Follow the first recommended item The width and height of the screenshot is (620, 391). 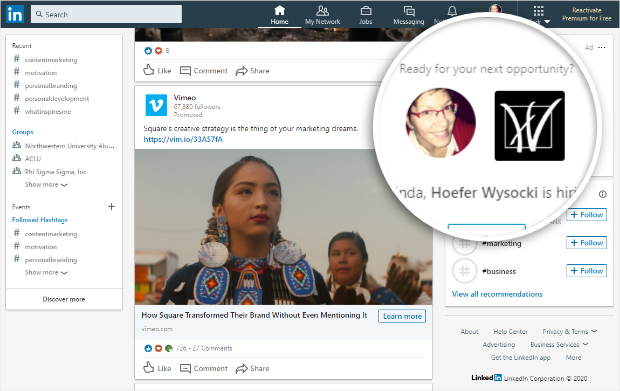(586, 214)
